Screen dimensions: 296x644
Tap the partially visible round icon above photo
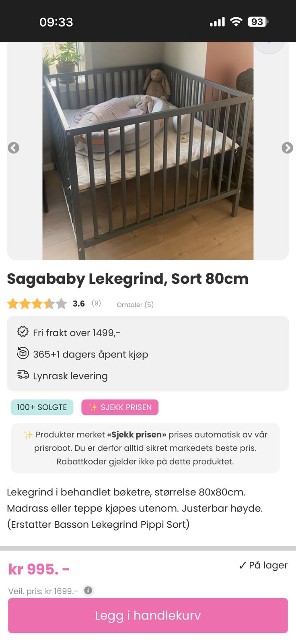pyautogui.click(x=269, y=47)
